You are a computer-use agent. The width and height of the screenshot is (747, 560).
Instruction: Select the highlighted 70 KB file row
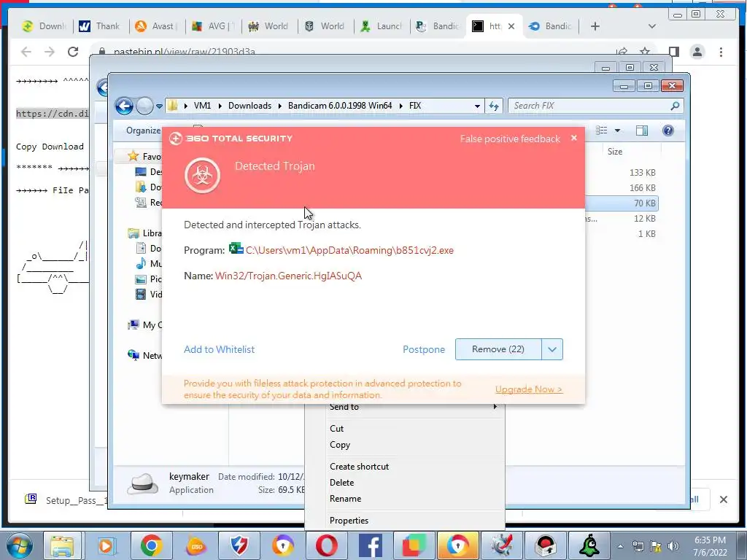coord(622,203)
